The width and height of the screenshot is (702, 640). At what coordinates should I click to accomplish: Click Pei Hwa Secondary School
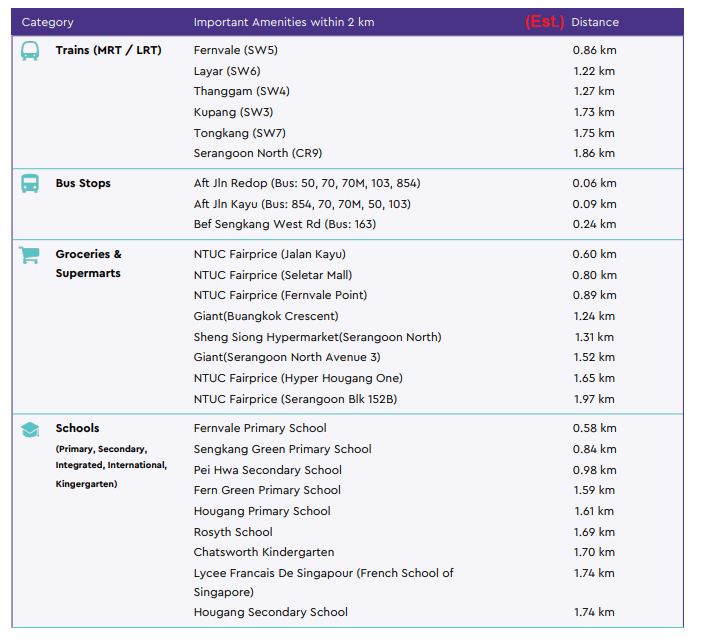[268, 470]
